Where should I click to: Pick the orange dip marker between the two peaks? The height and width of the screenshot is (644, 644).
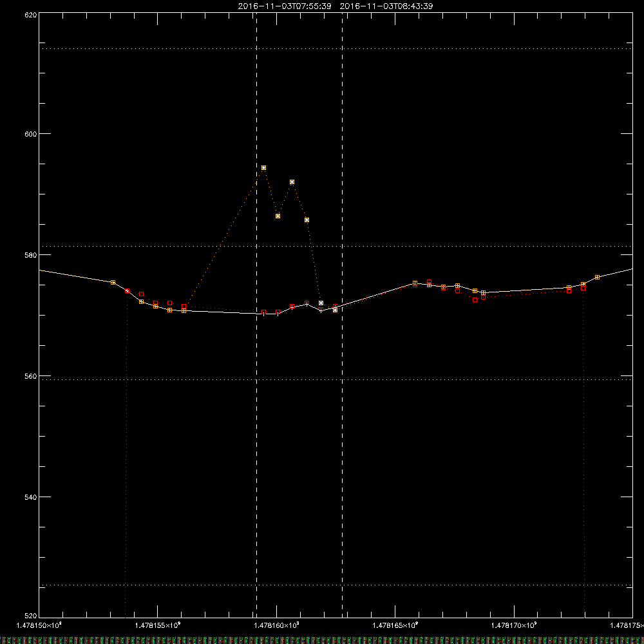point(278,216)
